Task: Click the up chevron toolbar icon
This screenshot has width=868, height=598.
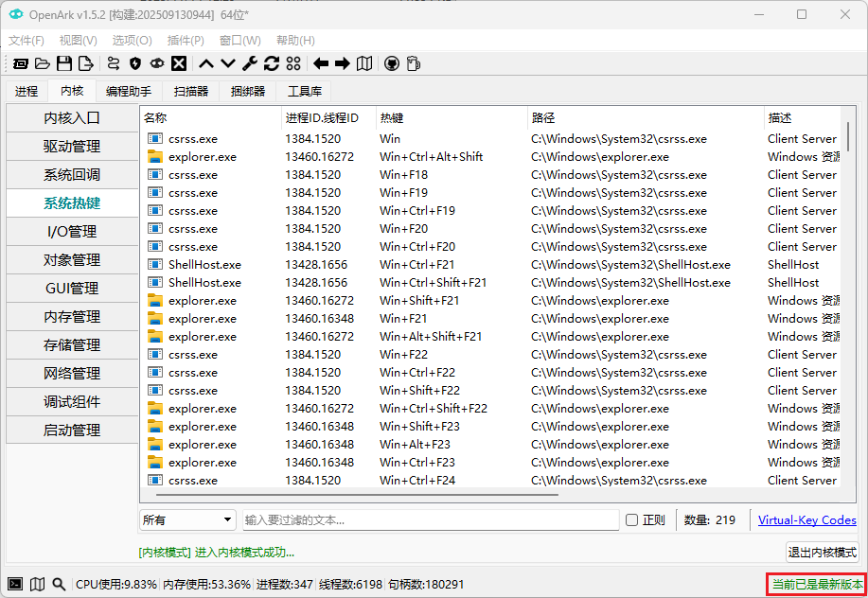Action: pos(206,63)
